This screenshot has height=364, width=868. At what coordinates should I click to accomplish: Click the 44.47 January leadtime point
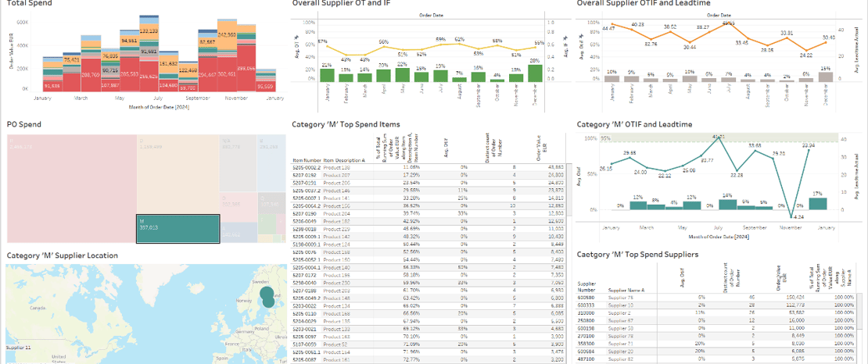(612, 24)
